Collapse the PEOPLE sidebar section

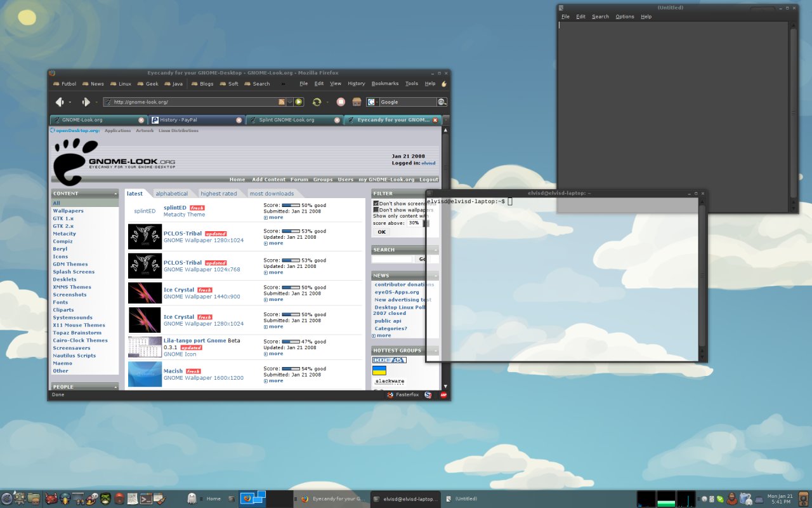point(115,387)
